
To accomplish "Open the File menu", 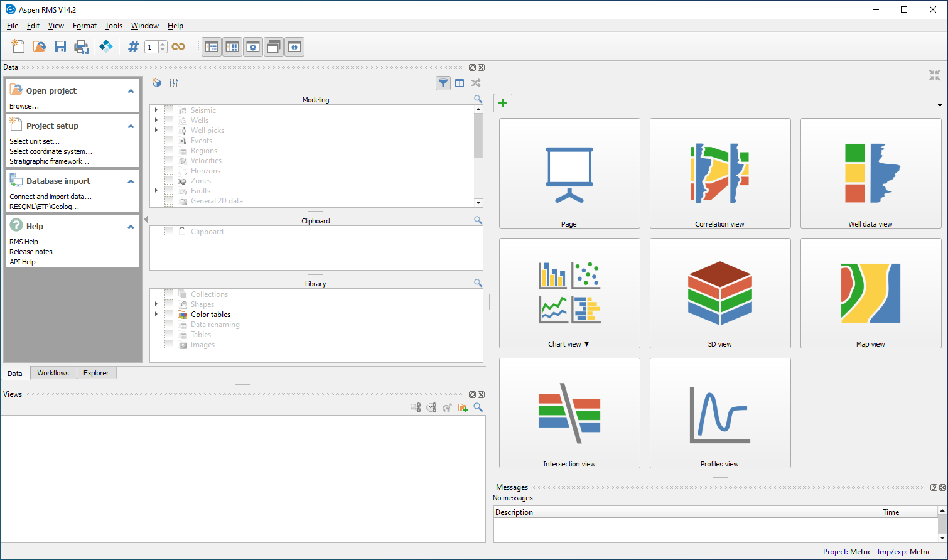I will [x=13, y=26].
